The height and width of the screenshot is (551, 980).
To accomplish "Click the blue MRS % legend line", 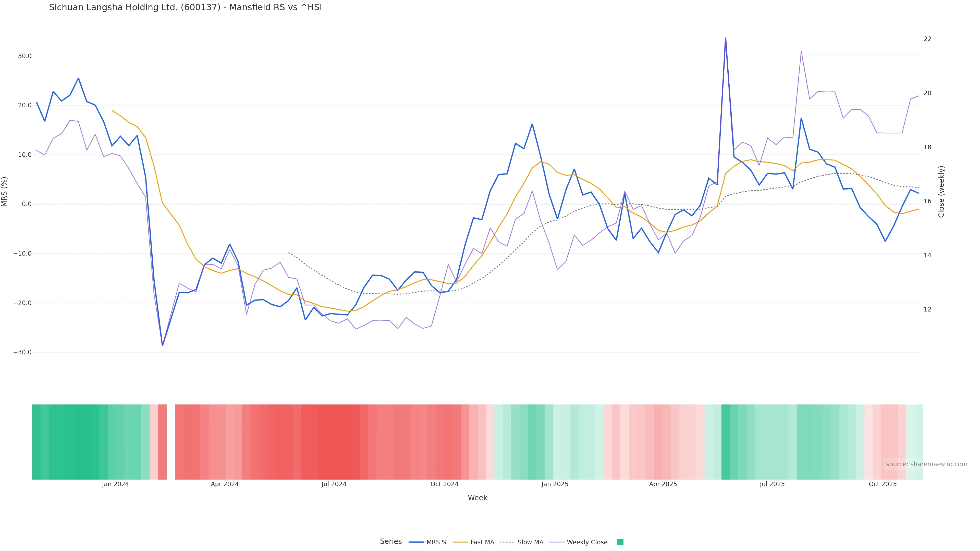I will [416, 542].
